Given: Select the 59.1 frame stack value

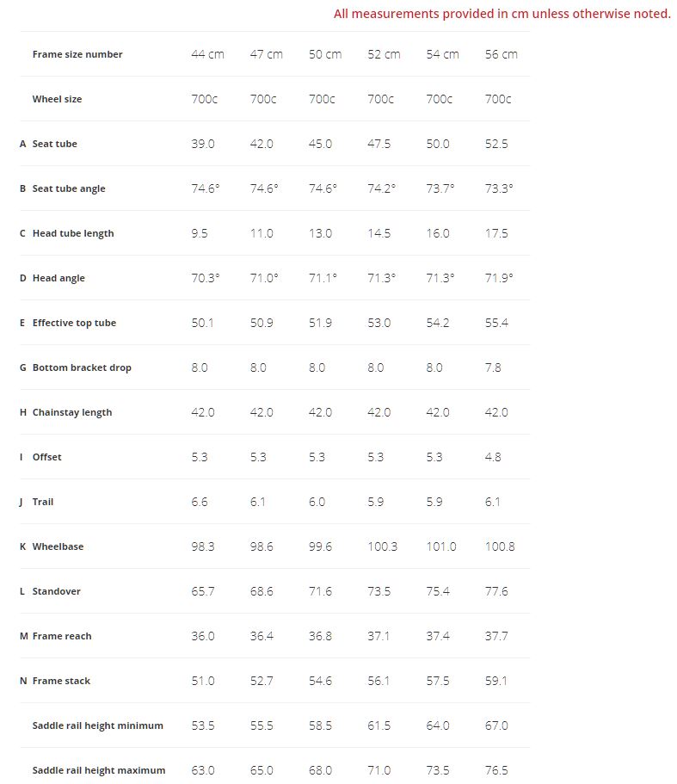Looking at the screenshot, I should click(496, 681).
